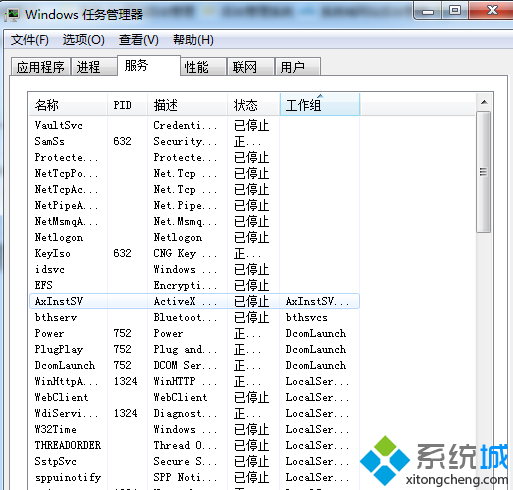The height and width of the screenshot is (490, 513).
Task: Click the Credenti... description cell
Action: tap(185, 125)
